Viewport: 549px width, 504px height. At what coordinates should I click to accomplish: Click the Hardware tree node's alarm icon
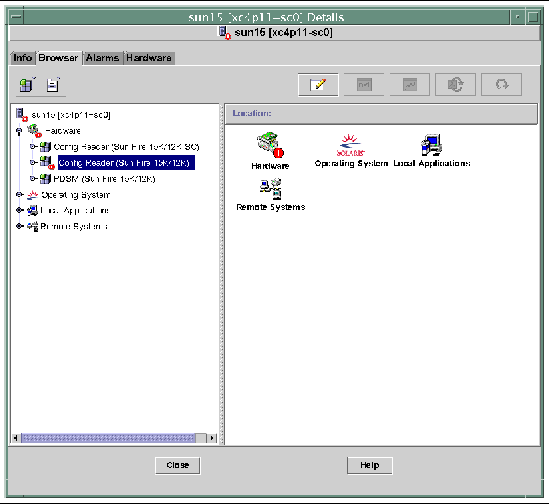pyautogui.click(x=34, y=131)
